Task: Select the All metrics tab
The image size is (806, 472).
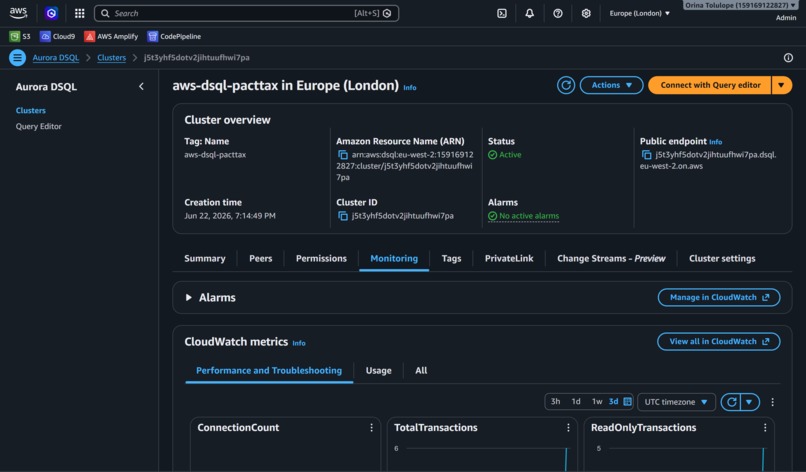Action: click(421, 371)
